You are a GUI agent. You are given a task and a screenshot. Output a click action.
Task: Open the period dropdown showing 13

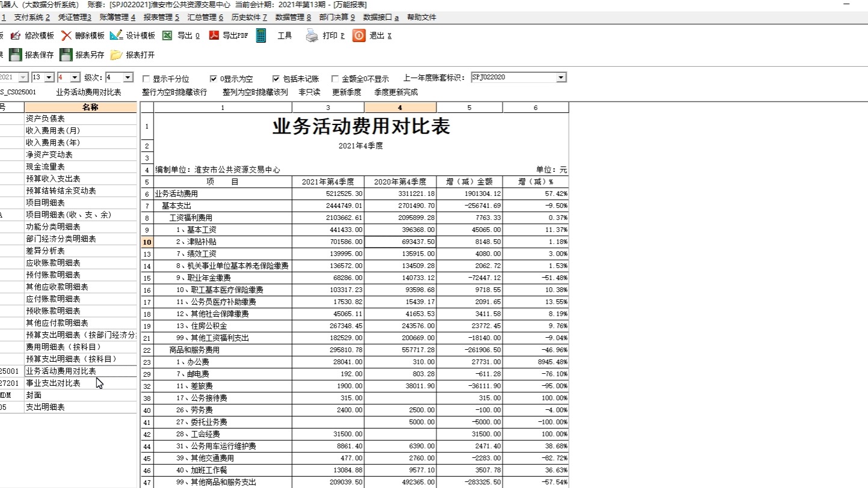pyautogui.click(x=49, y=78)
